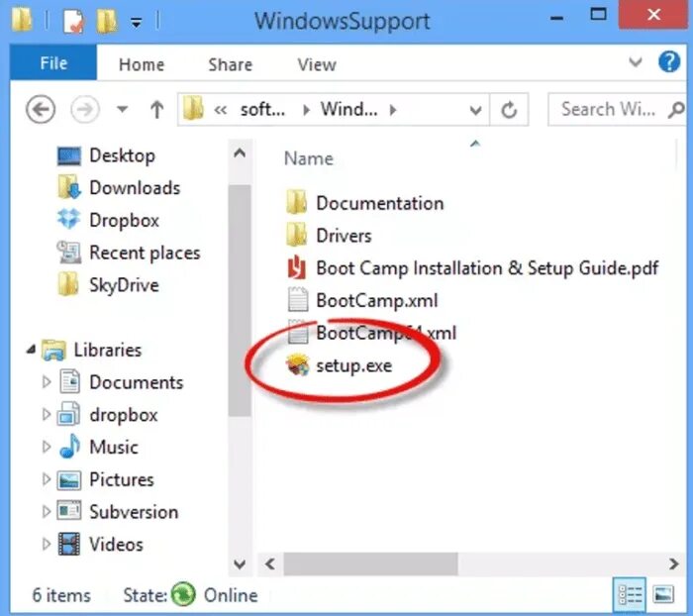This screenshot has height=616, width=693.
Task: Click the search magnifier icon
Action: pyautogui.click(x=677, y=109)
